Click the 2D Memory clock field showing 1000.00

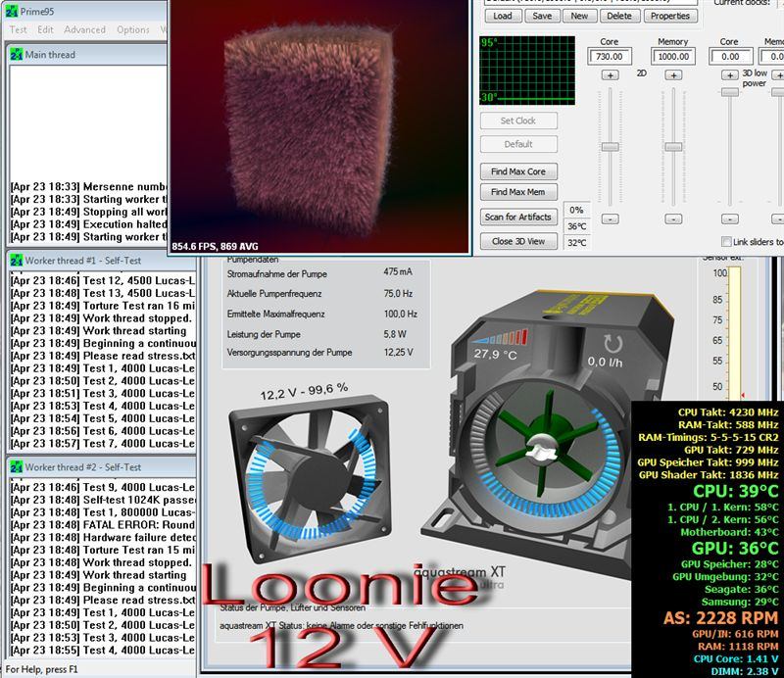point(673,57)
